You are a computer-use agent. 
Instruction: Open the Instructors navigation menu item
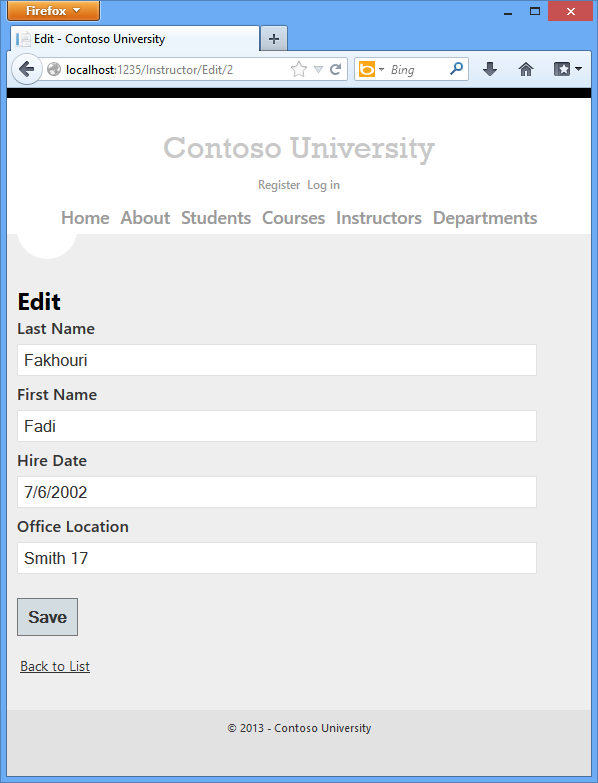[x=379, y=218]
